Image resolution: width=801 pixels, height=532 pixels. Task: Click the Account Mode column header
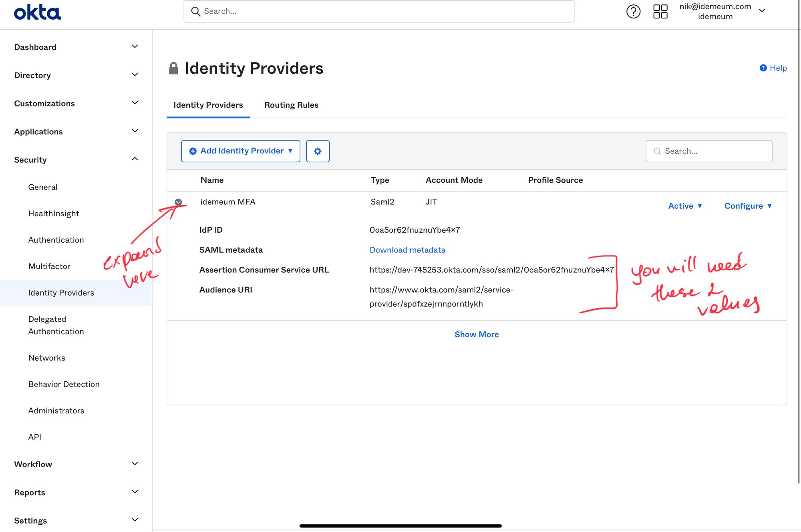454,180
